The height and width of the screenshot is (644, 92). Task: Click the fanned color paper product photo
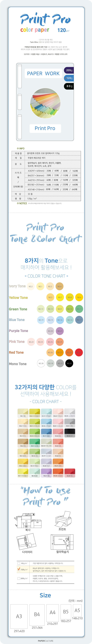[x=45, y=103]
